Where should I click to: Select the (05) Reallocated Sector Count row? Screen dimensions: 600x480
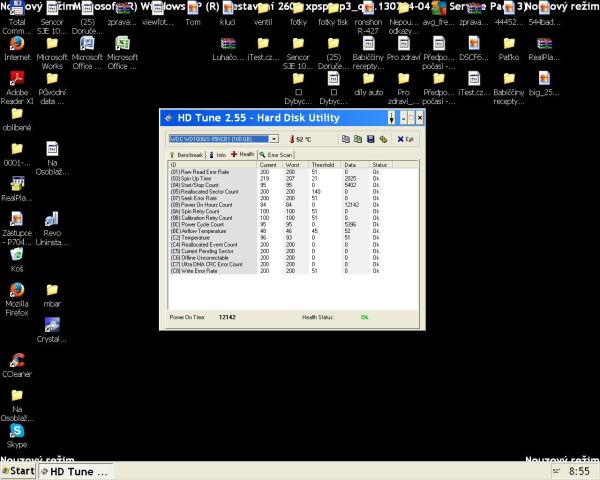coord(281,191)
